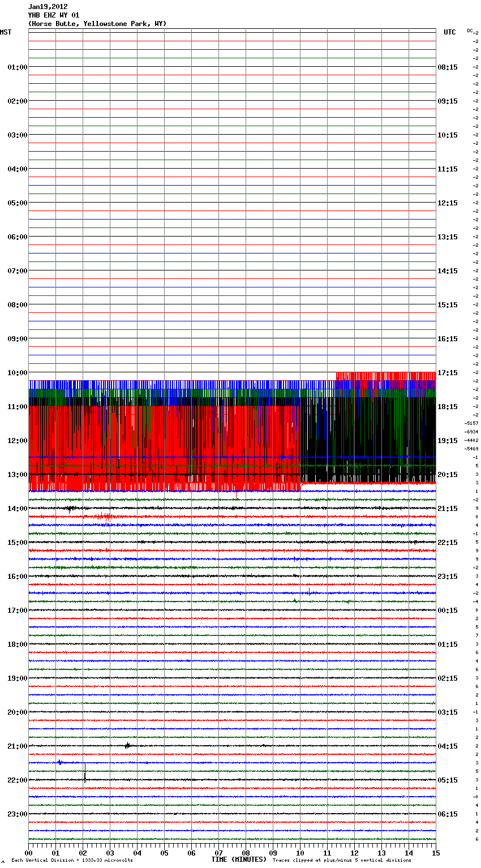Screen dimensions: 481x868
Task: Click the date label Jan19,2012
Action: tap(48, 7)
